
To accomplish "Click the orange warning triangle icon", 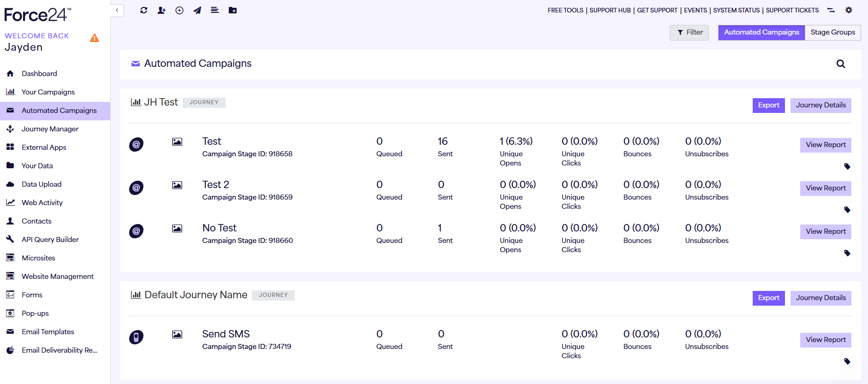I will (95, 38).
